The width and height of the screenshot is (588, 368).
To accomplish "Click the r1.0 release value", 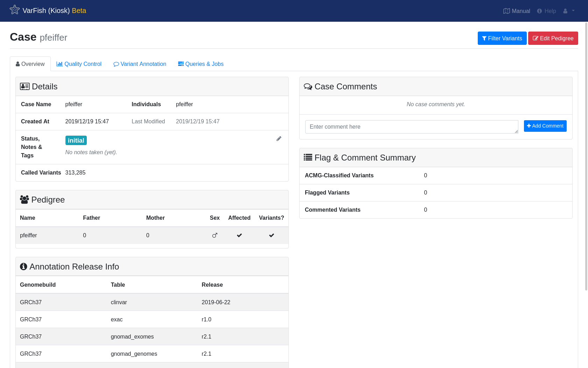I will point(206,319).
